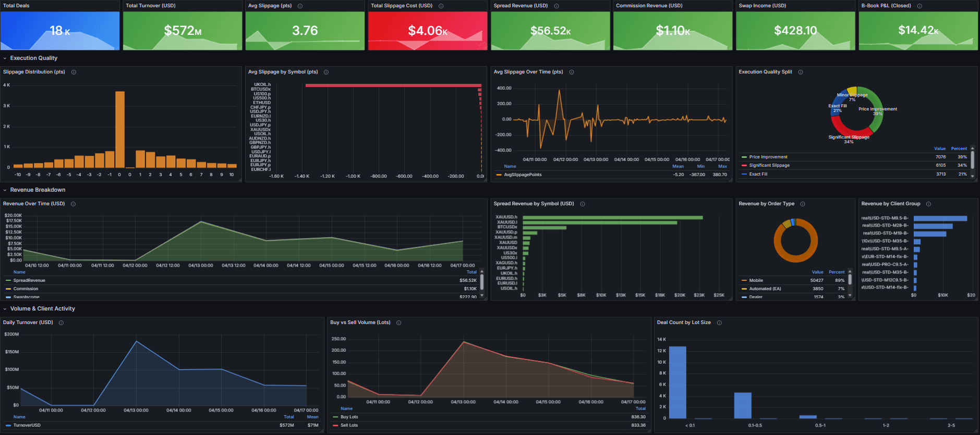
Task: Open info icon for Slippage Distribution (pts) panel
Action: coord(74,72)
